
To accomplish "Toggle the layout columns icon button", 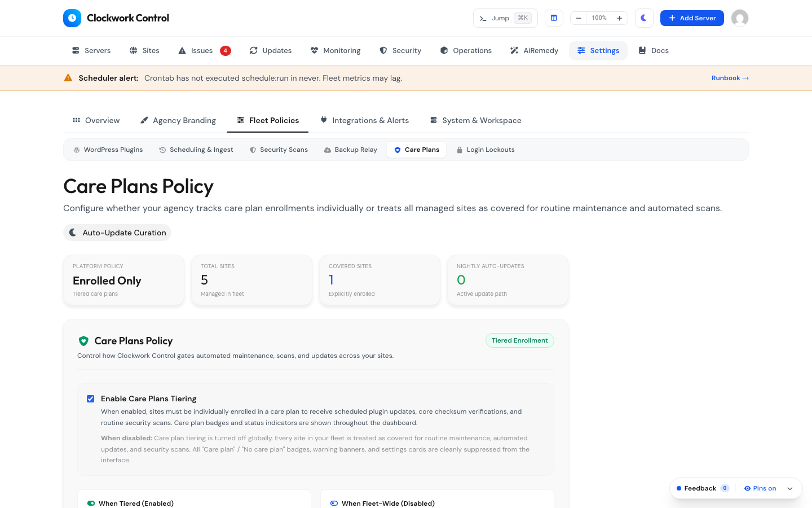I will (554, 18).
